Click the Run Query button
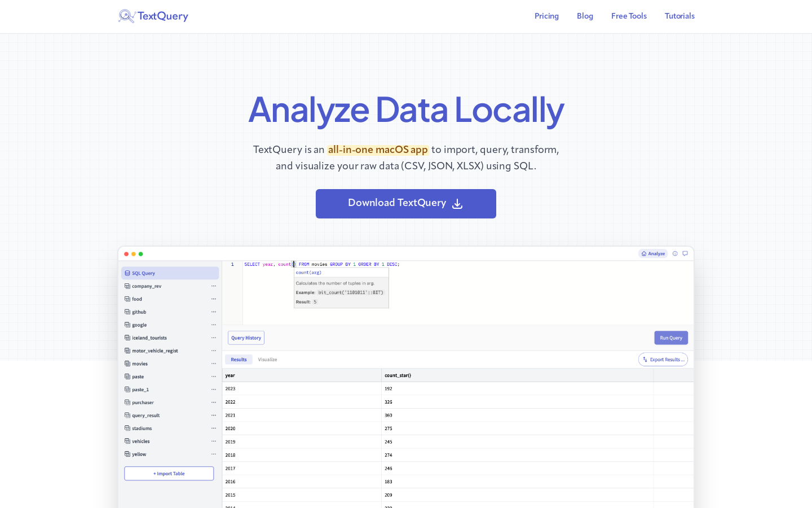 pyautogui.click(x=671, y=338)
